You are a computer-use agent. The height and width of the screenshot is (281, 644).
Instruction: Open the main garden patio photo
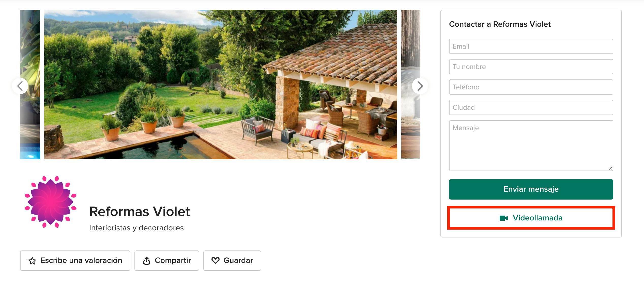[x=221, y=85]
